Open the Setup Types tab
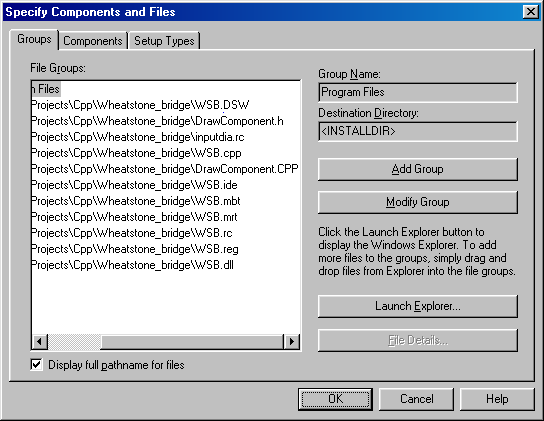 [x=164, y=41]
